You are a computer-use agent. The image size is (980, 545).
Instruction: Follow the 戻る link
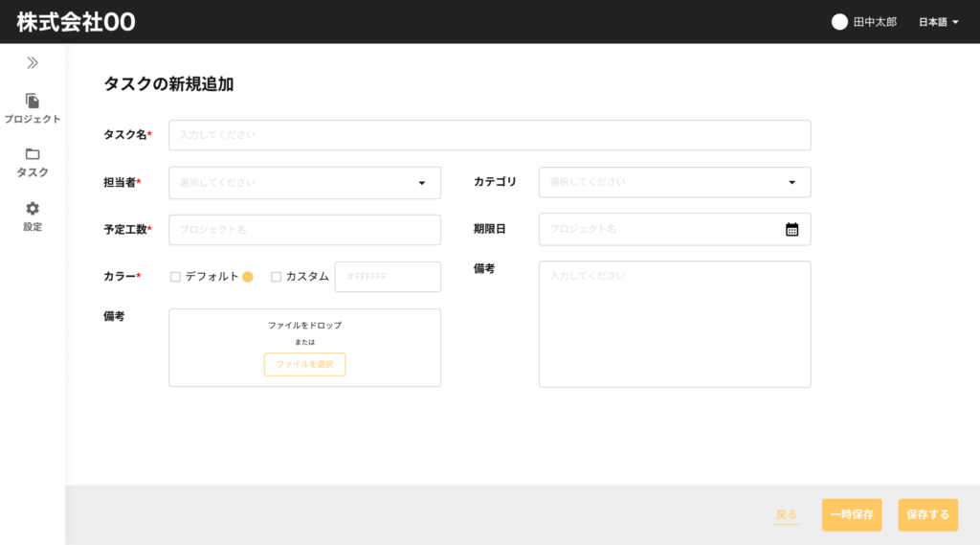[787, 515]
